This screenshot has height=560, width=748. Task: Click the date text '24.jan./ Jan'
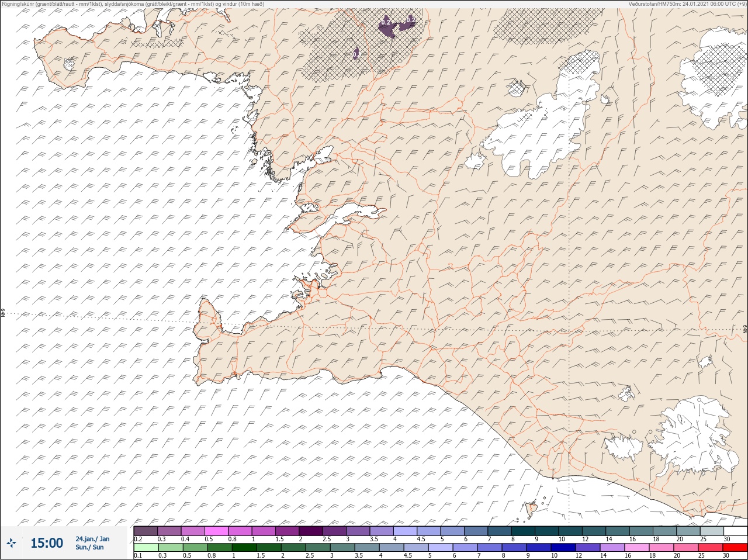click(92, 539)
